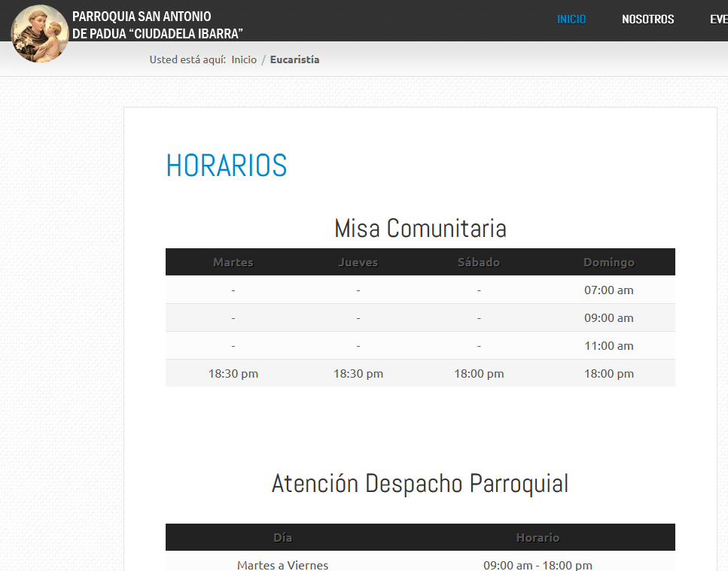728x571 pixels.
Task: Click the Sábado column header
Action: click(479, 263)
